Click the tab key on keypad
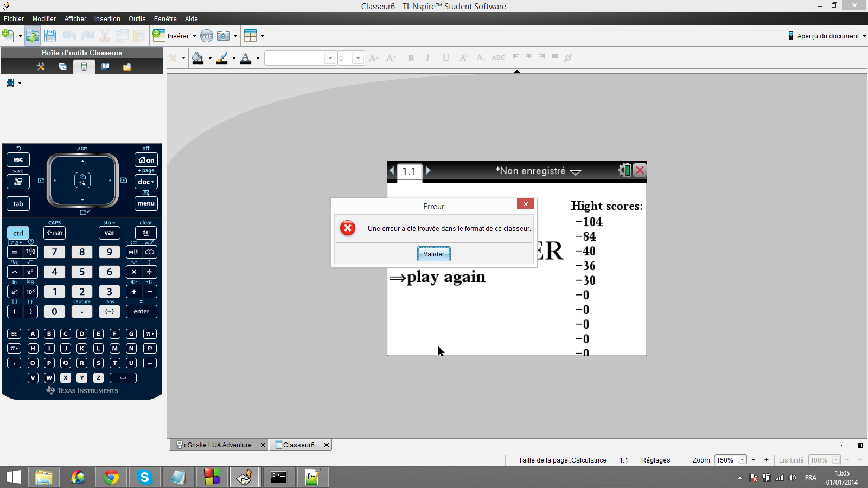This screenshot has height=488, width=868. click(x=18, y=204)
